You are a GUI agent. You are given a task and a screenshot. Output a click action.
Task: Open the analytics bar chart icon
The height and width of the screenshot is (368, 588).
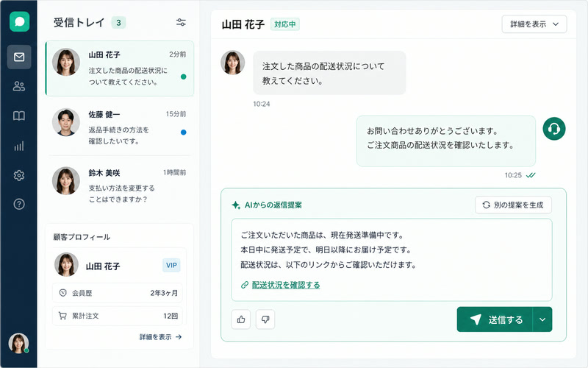coord(19,146)
